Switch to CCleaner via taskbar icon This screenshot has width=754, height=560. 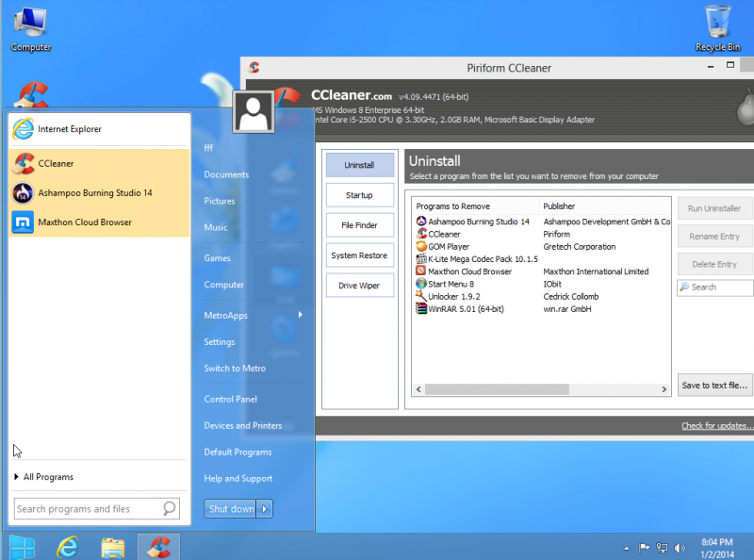(x=158, y=548)
